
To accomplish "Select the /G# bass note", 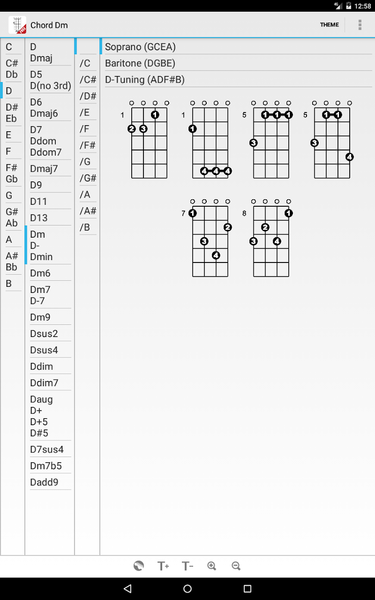I will [x=88, y=178].
